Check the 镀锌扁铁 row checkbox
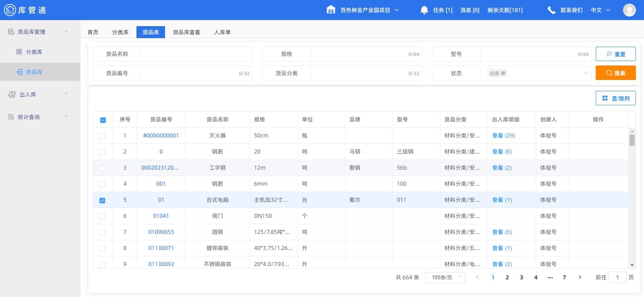The height and width of the screenshot is (297, 644). pos(102,249)
